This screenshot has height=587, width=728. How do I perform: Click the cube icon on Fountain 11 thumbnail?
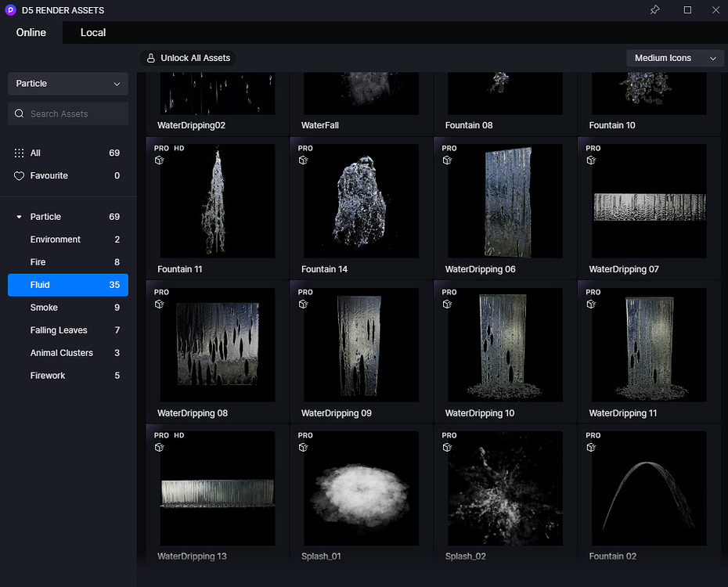click(159, 160)
